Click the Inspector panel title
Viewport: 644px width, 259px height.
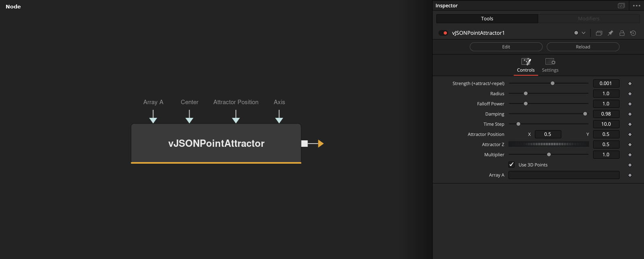pyautogui.click(x=446, y=6)
